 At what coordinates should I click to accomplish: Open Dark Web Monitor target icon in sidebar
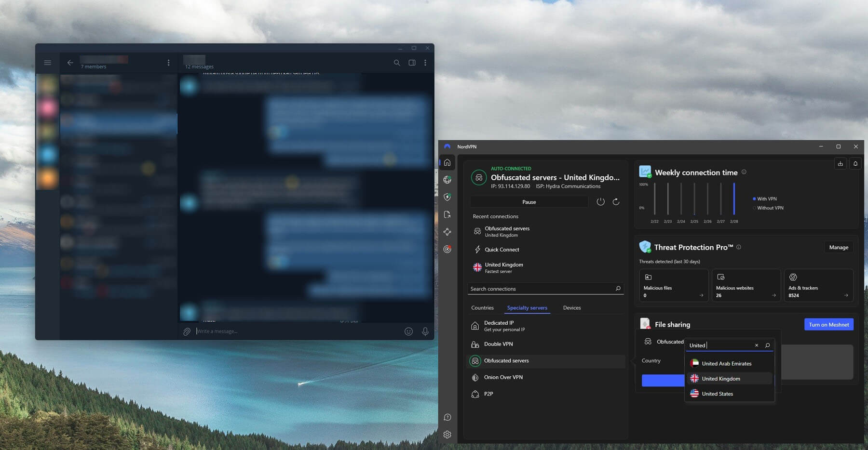pyautogui.click(x=447, y=249)
